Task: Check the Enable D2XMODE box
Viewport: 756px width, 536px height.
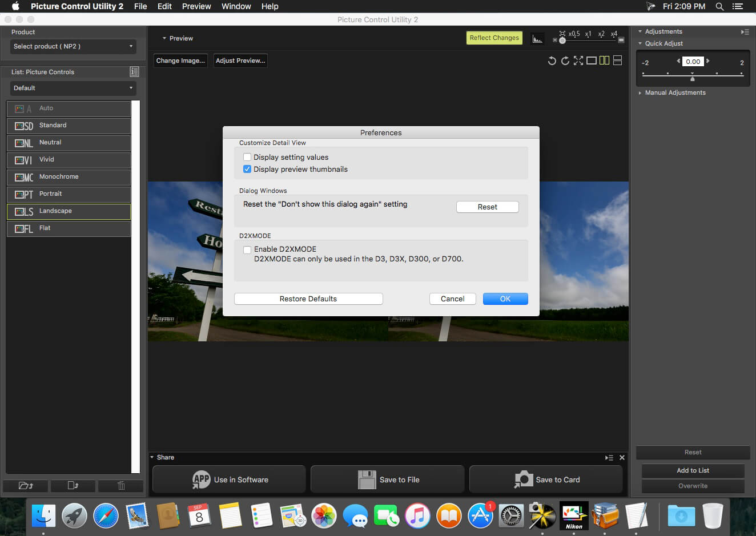Action: [x=247, y=249]
